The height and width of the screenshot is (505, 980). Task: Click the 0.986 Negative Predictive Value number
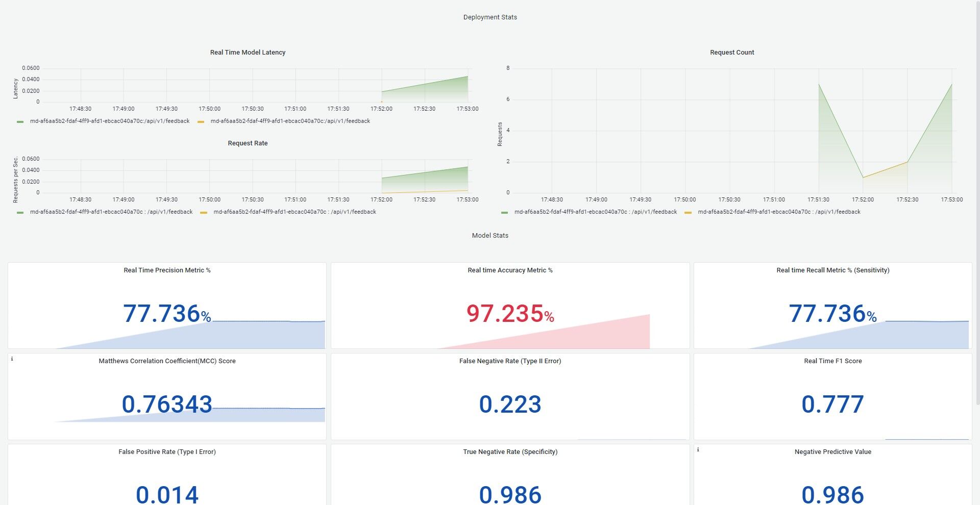coord(833,494)
